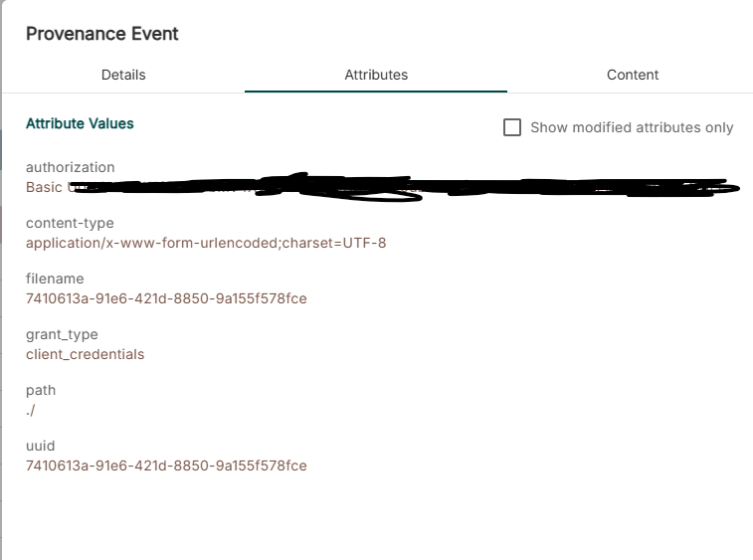Click the redacted authorization token area

tap(398, 186)
